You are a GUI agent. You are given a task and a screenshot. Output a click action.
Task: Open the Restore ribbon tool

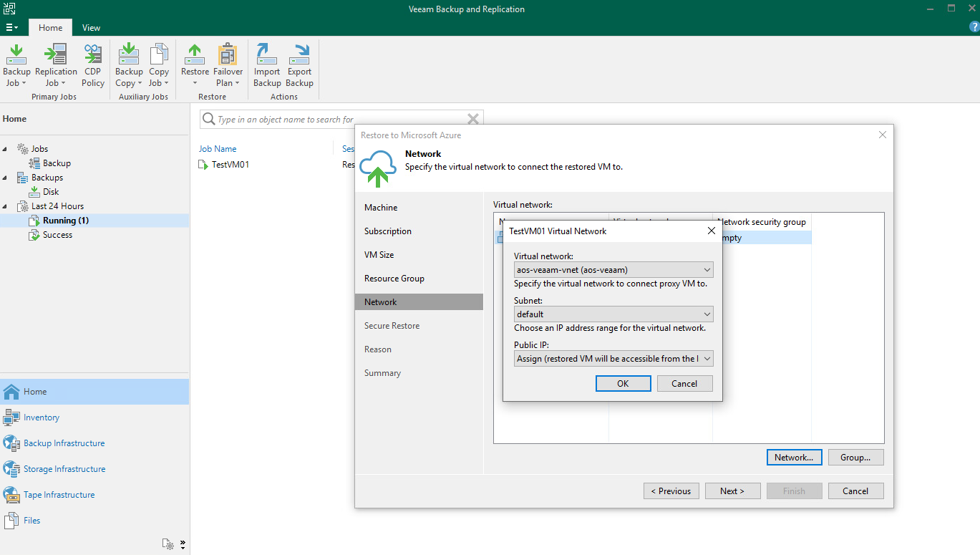[x=195, y=66]
